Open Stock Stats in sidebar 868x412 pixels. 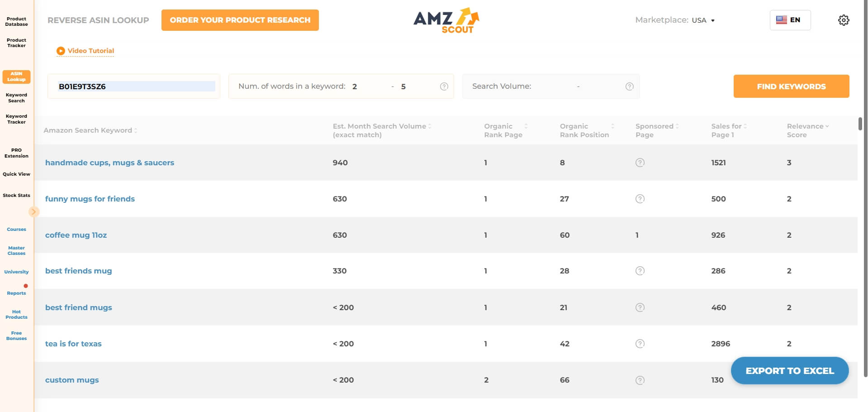16,195
